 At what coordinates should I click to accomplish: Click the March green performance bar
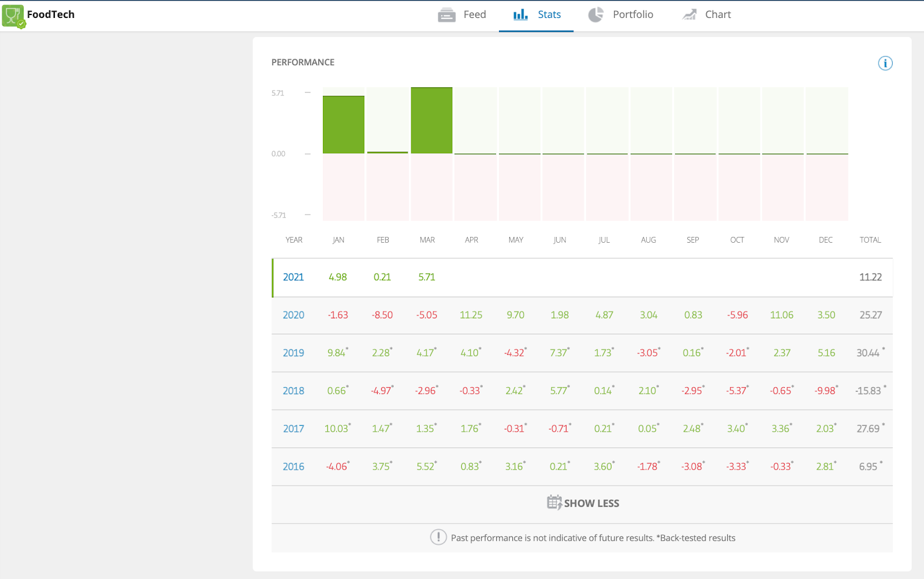click(432, 121)
